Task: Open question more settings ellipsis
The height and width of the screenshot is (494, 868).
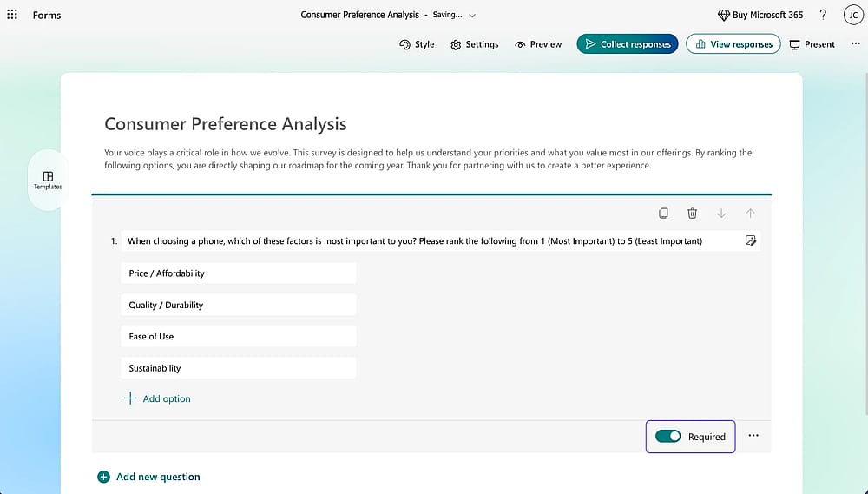Action: pos(753,435)
